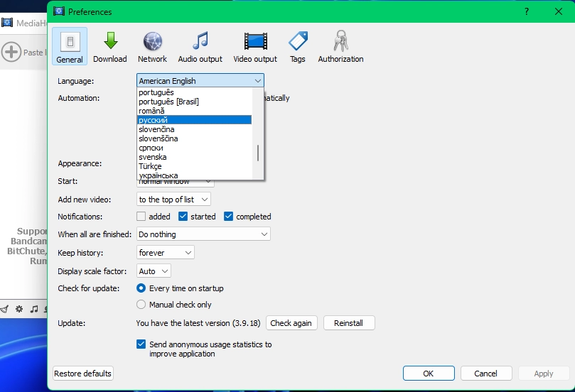Select 'Türkçe' in the language list
575x392 pixels.
tap(150, 166)
